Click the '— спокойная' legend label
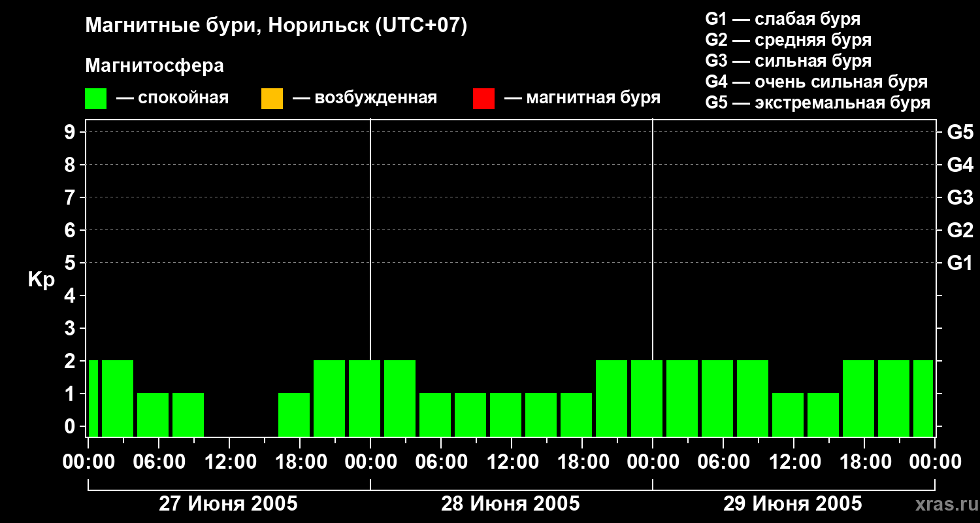The width and height of the screenshot is (980, 523). tap(172, 98)
